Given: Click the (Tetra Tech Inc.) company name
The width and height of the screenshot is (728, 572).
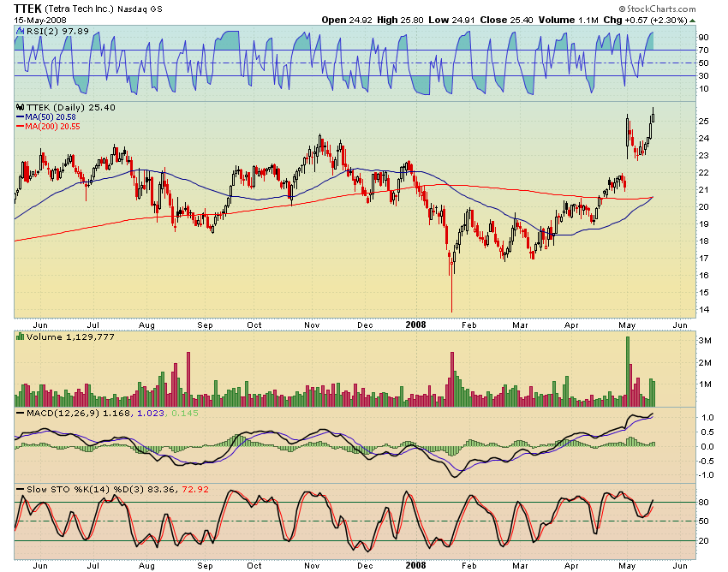Looking at the screenshot, I should pos(79,9).
